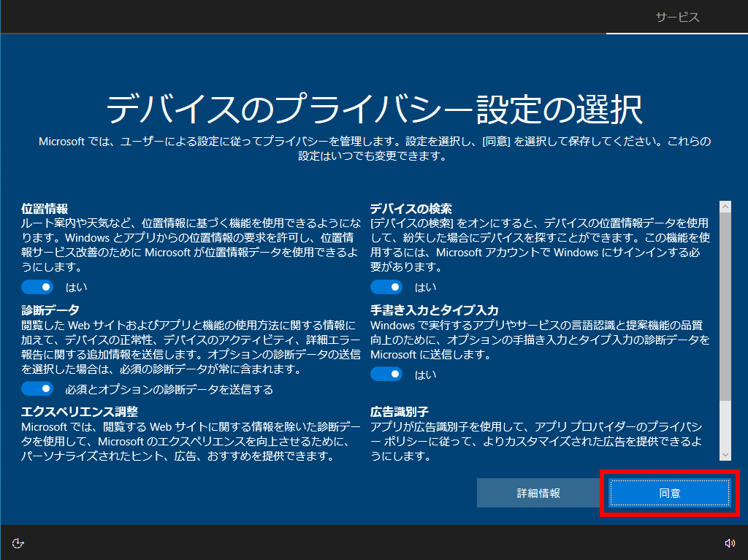748x560 pixels.
Task: Click the volume speaker icon
Action: [730, 543]
